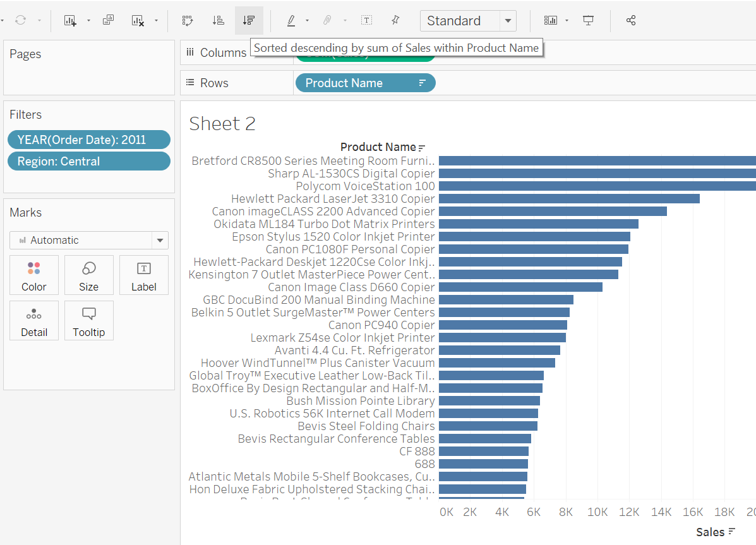
Task: Click the Marks card label
Action: pos(25,213)
